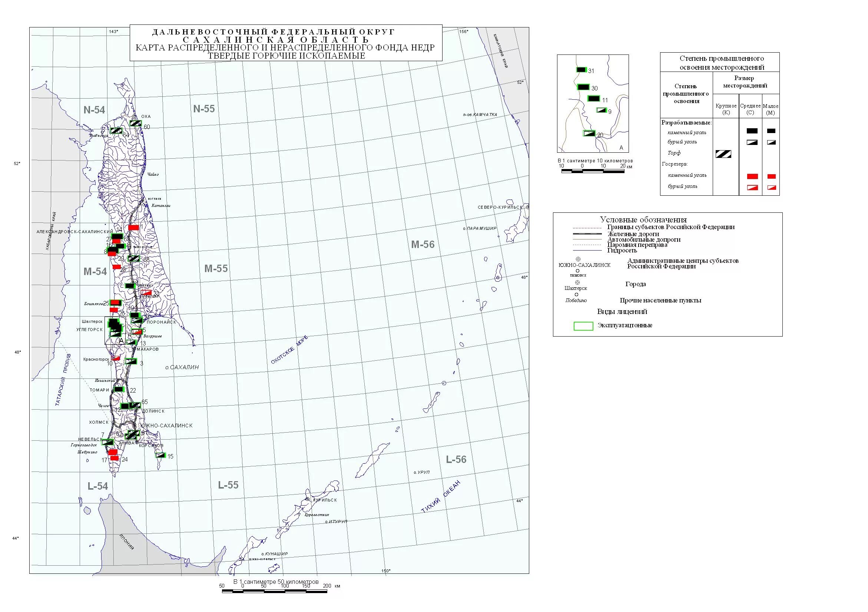The image size is (868, 612).
Task: Select deposit marker 15 near Корсаков
Action: coord(161,455)
